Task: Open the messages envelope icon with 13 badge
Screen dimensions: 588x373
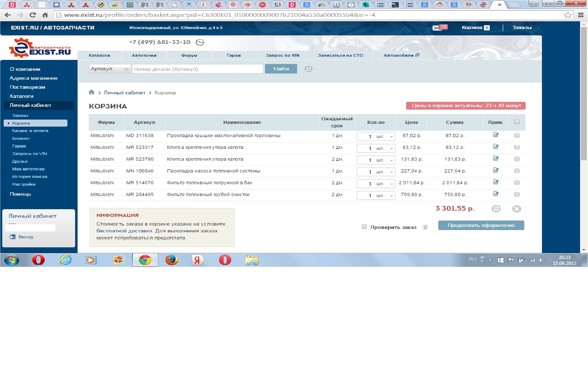Action: click(x=437, y=28)
